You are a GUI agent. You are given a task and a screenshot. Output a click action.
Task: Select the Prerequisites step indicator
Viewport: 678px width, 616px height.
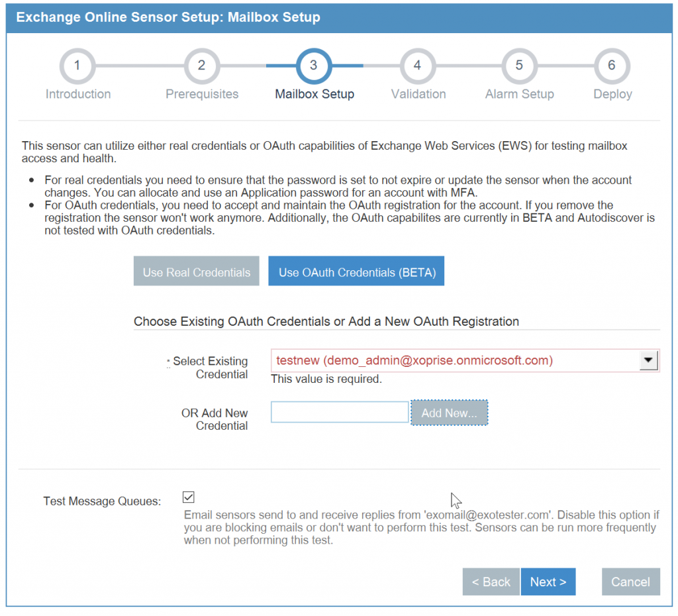point(201,66)
